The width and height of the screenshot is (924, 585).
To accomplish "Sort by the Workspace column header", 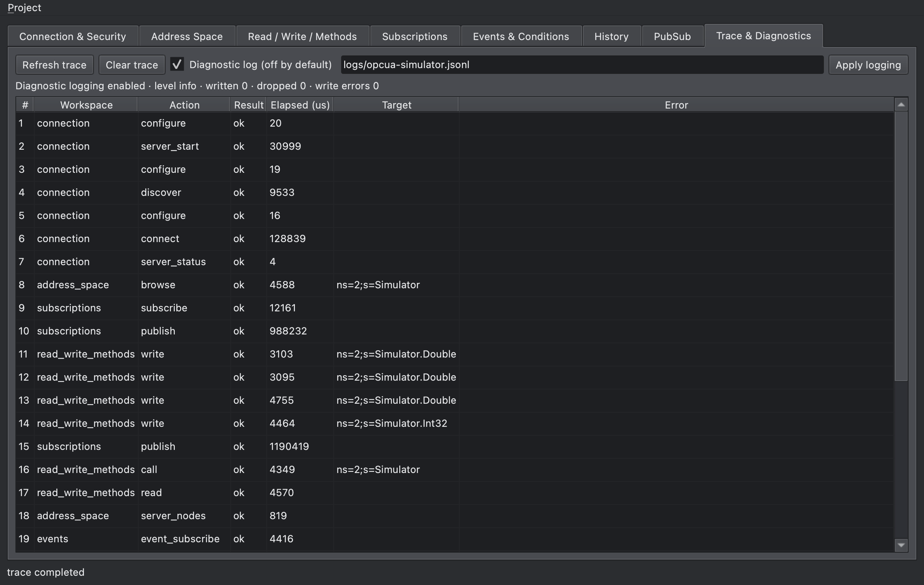I will [x=86, y=105].
